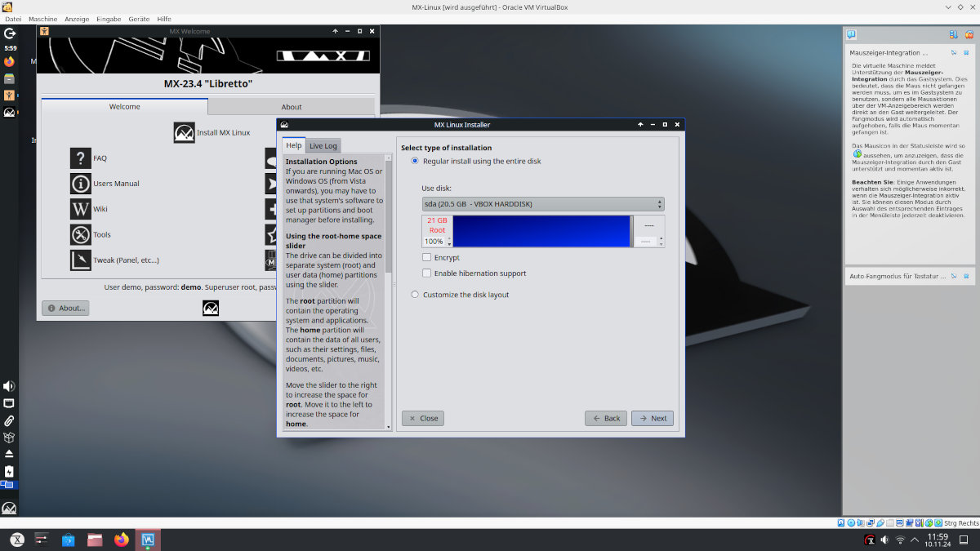This screenshot has height=551, width=980.
Task: Click the MX logo icon at the bottom of MX Welcome
Action: click(211, 308)
